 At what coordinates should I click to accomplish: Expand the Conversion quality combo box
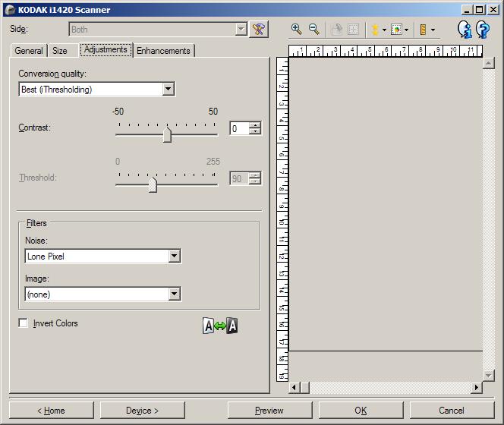click(x=168, y=89)
